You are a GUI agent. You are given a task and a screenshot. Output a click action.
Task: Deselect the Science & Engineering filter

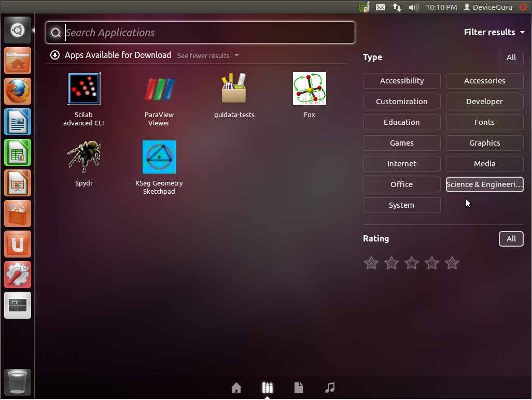click(484, 184)
